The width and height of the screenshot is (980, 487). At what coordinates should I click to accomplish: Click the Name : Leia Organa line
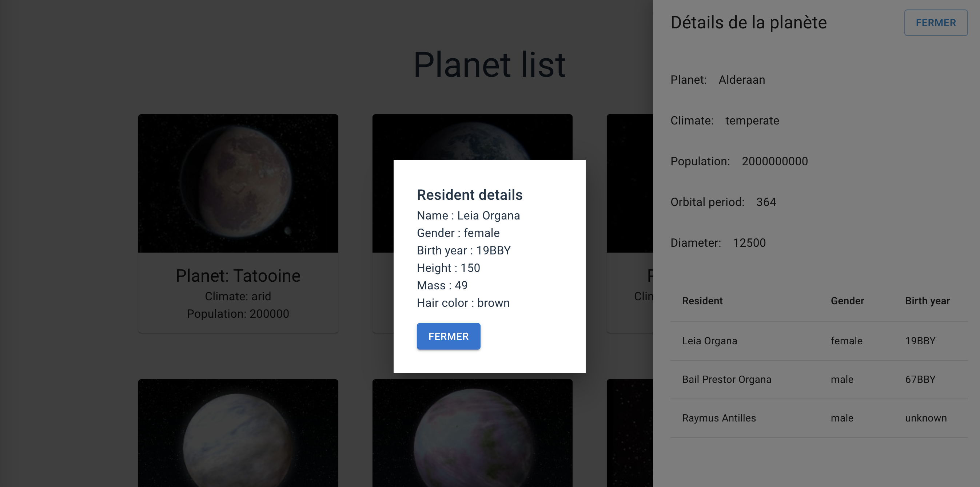click(468, 215)
